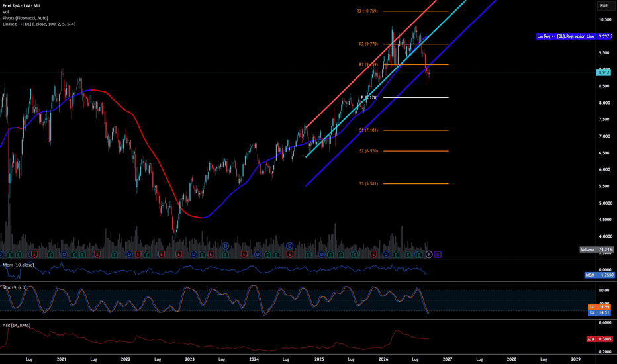Click the R3 (10.759) pivot label
The height and width of the screenshot is (364, 617).
pos(367,11)
